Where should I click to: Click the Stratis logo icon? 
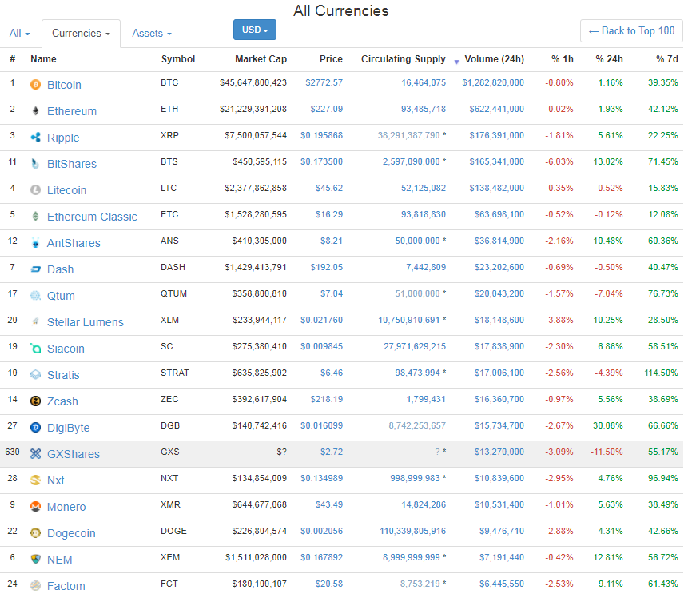[x=36, y=374]
